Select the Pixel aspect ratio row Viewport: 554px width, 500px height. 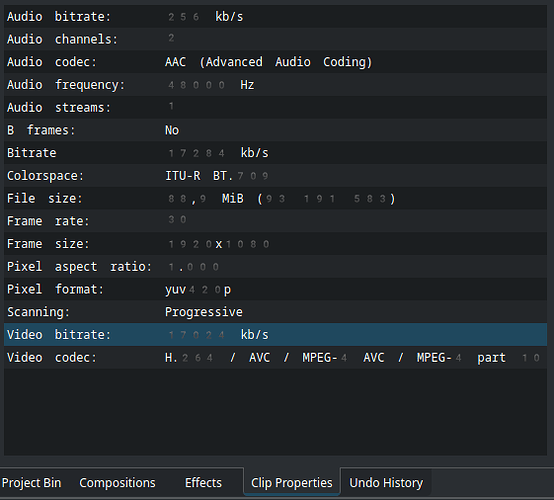(x=276, y=266)
